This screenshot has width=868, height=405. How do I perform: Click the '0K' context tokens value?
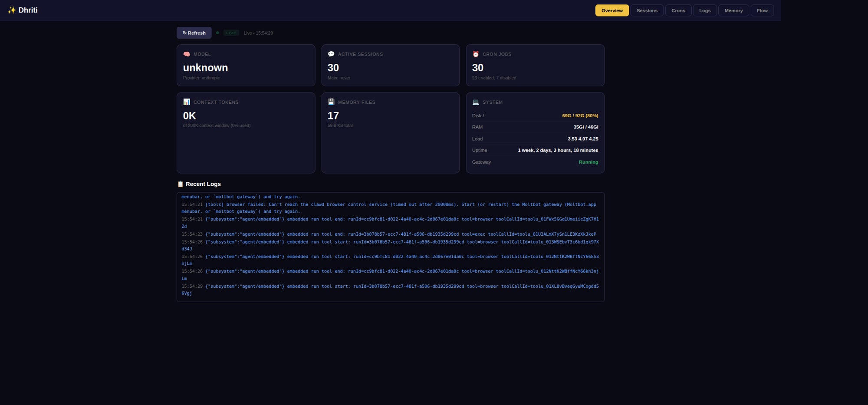click(x=189, y=116)
